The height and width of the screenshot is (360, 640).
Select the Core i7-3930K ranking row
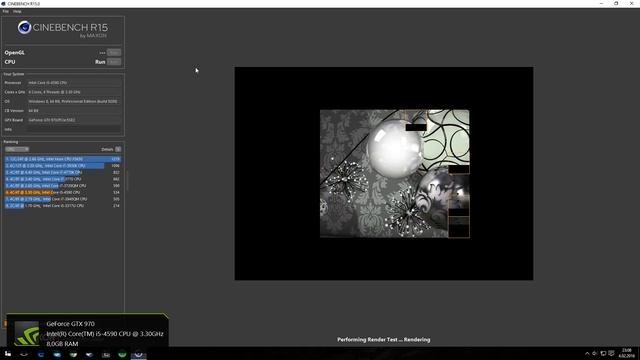[63, 166]
